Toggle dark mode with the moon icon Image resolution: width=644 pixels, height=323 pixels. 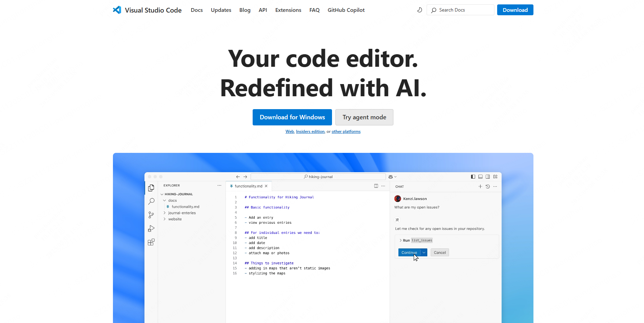pyautogui.click(x=419, y=10)
